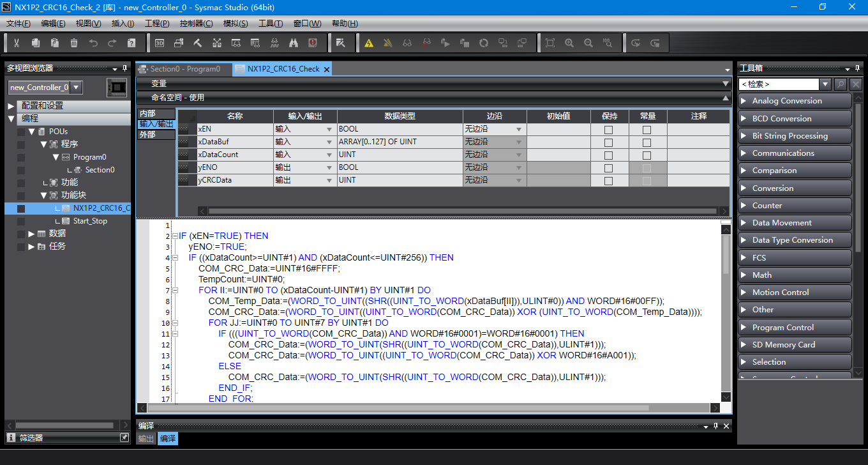Image resolution: width=868 pixels, height=465 pixels.
Task: Toggle the 保持 checkbox for yCRCData row
Action: pos(608,181)
